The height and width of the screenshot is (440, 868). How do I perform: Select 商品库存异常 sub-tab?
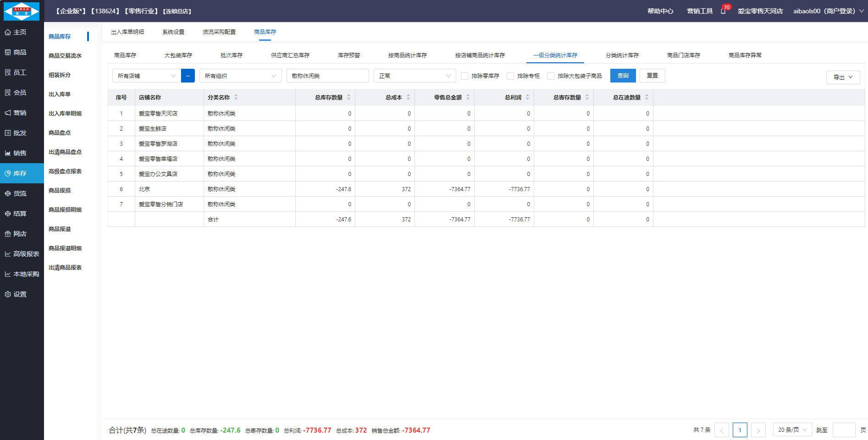pyautogui.click(x=745, y=55)
